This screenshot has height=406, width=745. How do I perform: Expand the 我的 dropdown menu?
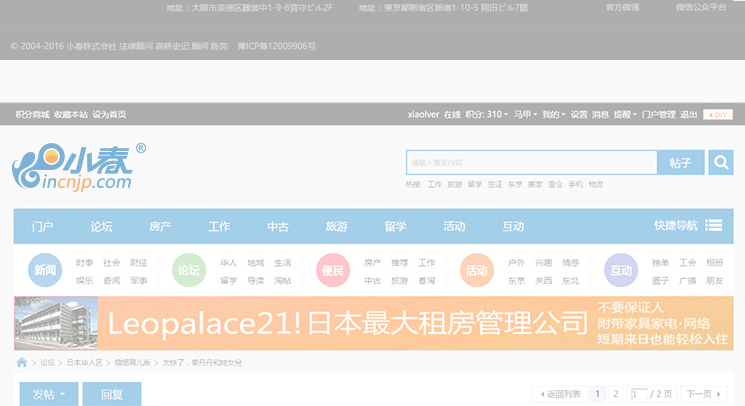click(x=554, y=114)
